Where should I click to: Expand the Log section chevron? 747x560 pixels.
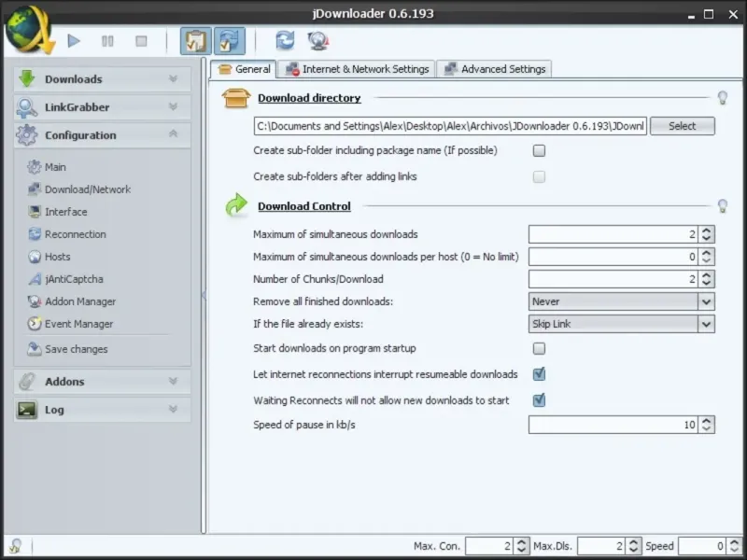pyautogui.click(x=173, y=409)
